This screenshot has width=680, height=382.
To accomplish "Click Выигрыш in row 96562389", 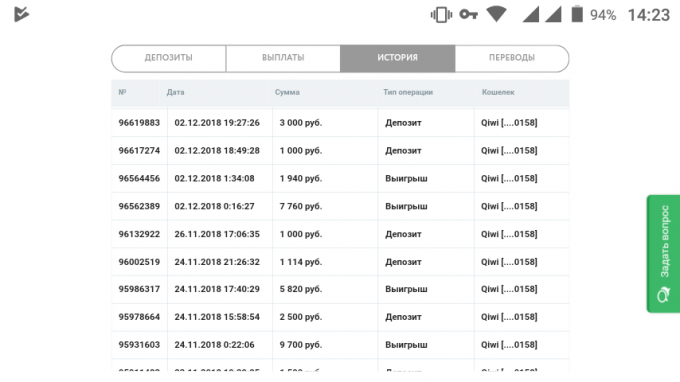I will click(406, 206).
